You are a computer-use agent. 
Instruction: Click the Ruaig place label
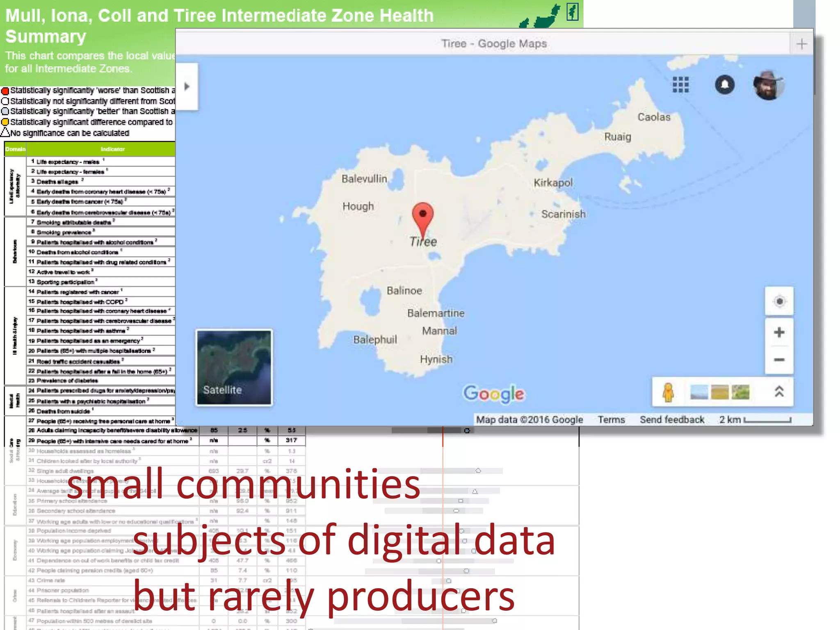(x=617, y=137)
